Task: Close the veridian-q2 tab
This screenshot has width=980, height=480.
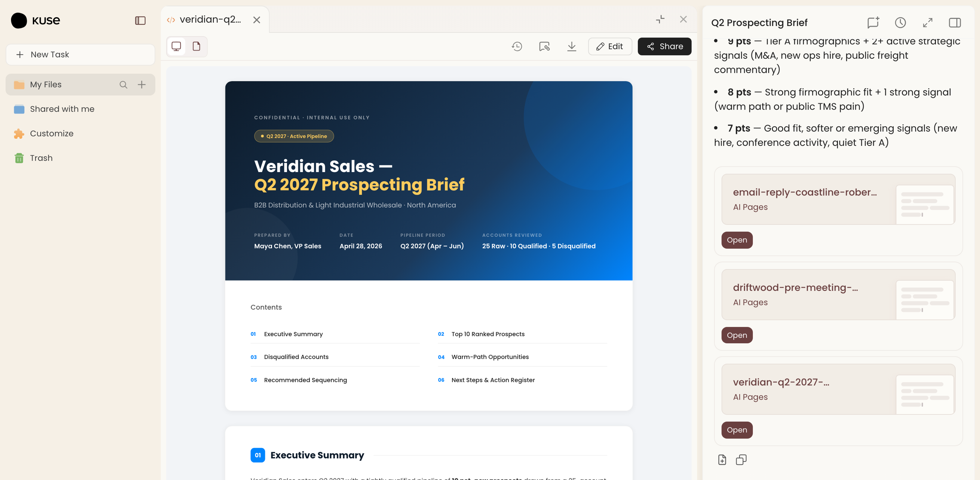Action: tap(257, 20)
